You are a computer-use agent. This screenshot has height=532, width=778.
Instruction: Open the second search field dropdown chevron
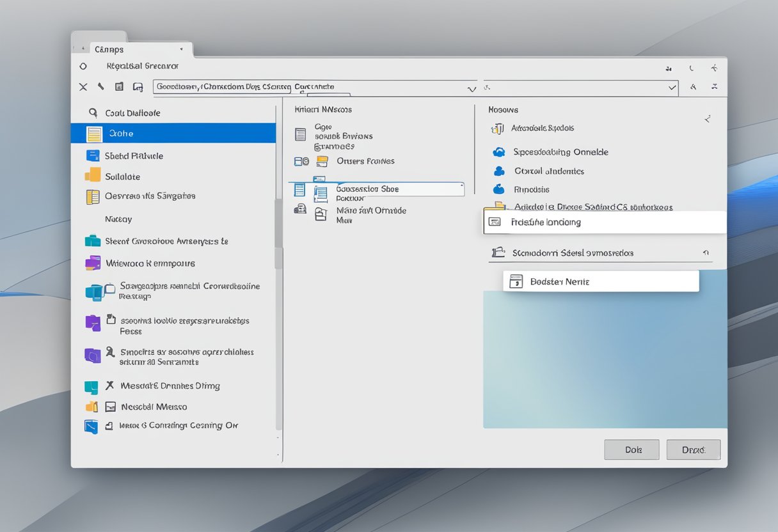672,88
